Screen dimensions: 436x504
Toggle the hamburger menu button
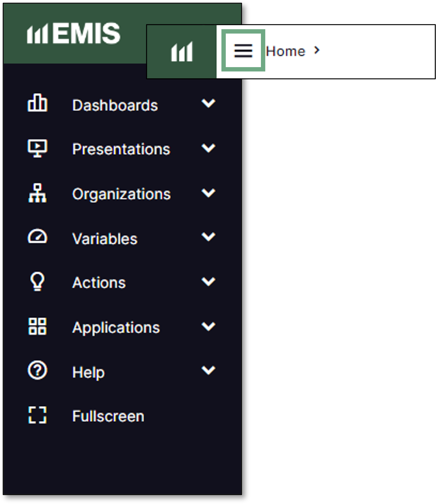pyautogui.click(x=243, y=51)
